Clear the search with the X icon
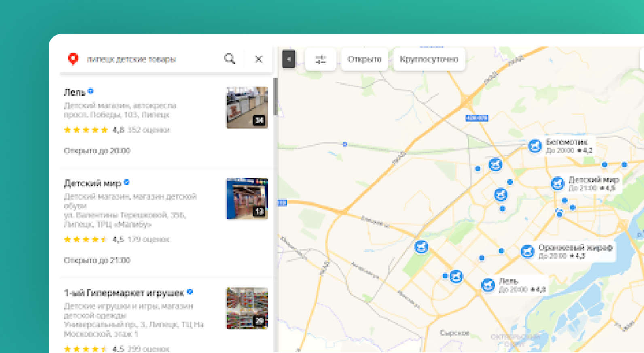Viewport: 644px width, 353px height. tap(258, 59)
